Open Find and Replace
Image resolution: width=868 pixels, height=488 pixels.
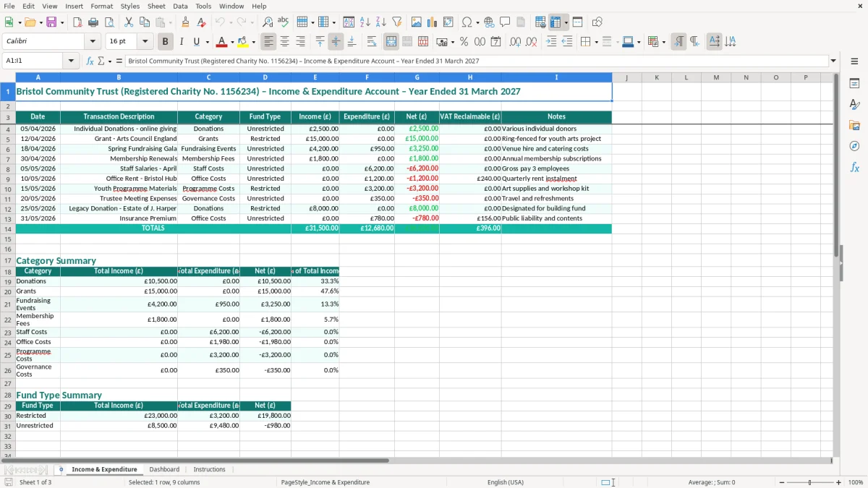point(268,22)
